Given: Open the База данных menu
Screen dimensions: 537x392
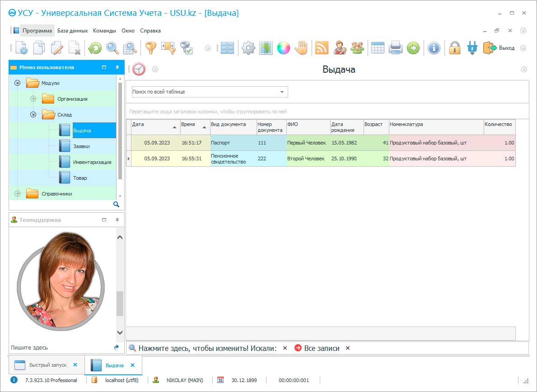Looking at the screenshot, I should [73, 30].
